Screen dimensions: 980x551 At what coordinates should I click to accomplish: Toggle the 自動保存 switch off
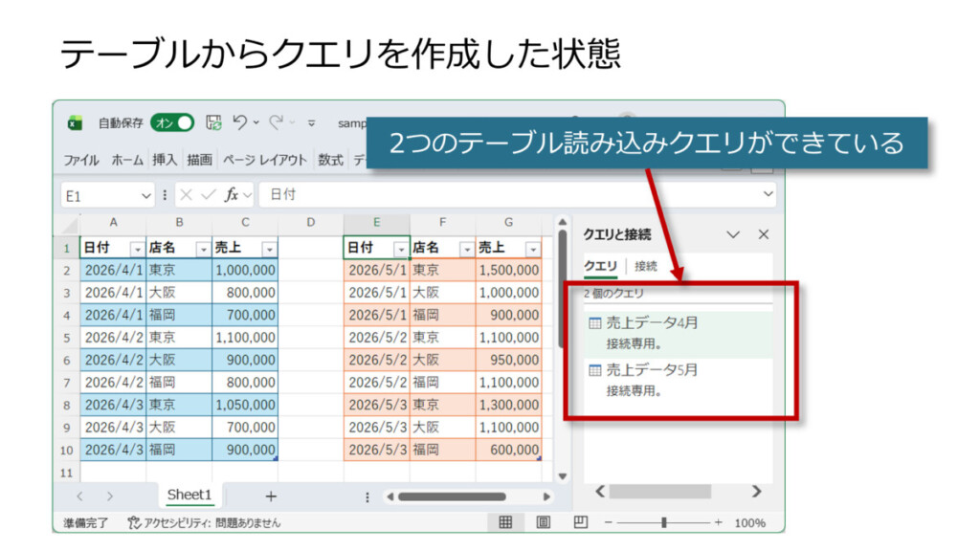point(172,122)
